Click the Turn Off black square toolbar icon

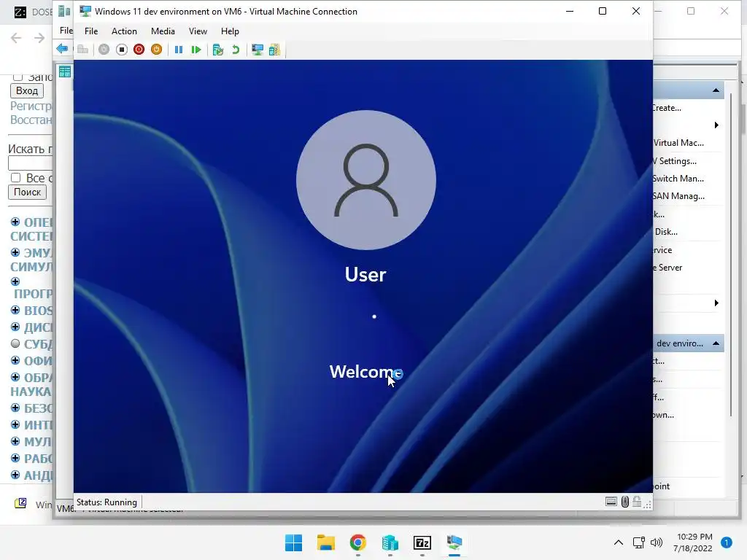[x=122, y=50]
